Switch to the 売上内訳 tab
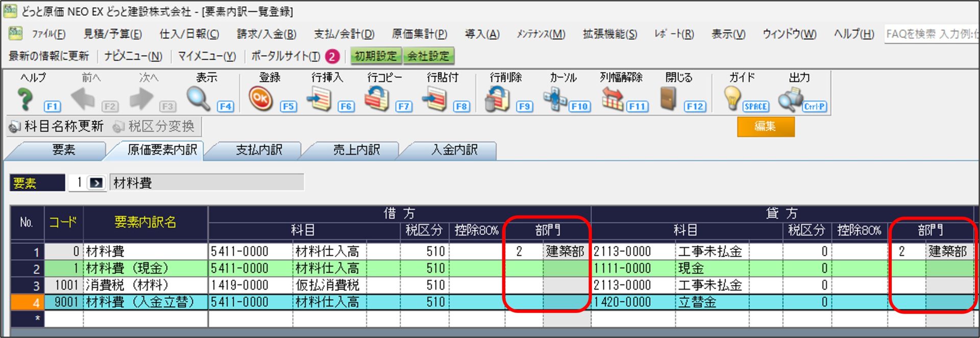This screenshot has height=338, width=980. 356,150
